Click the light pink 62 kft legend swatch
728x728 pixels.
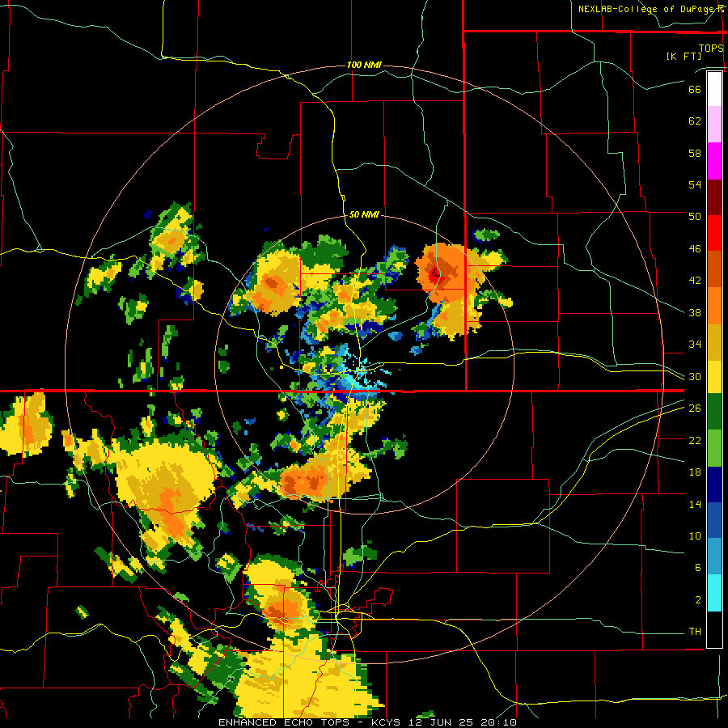coord(714,124)
